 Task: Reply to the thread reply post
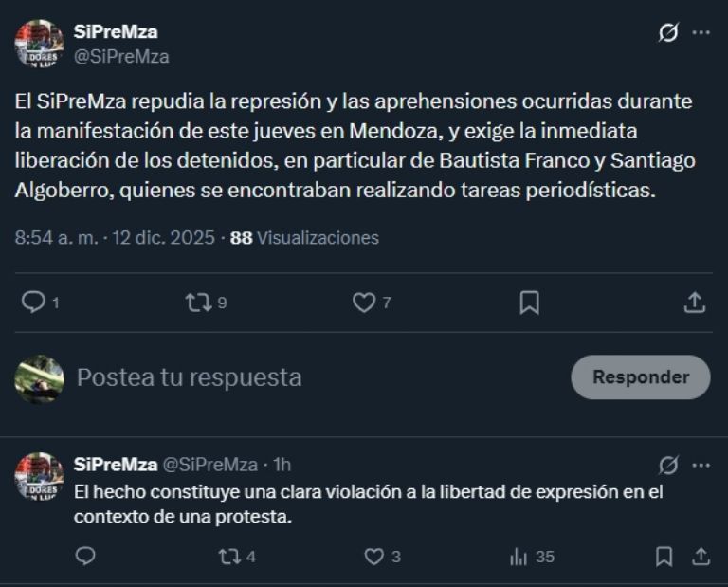pyautogui.click(x=85, y=557)
